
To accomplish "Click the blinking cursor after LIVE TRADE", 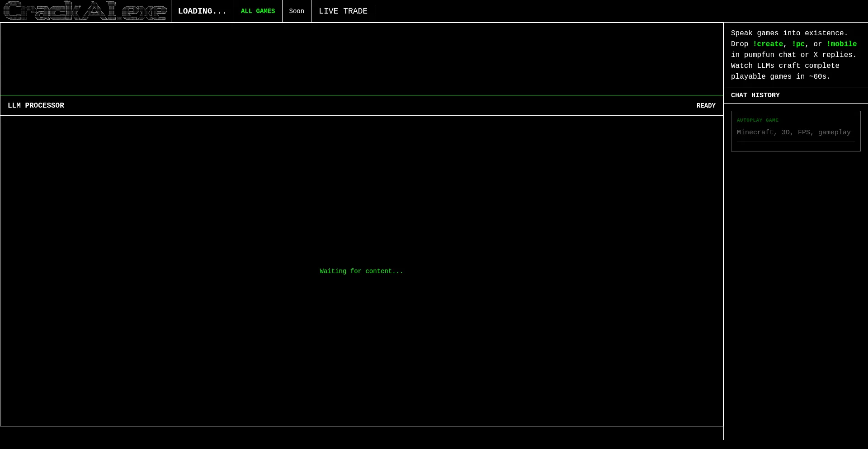I will click(x=375, y=11).
